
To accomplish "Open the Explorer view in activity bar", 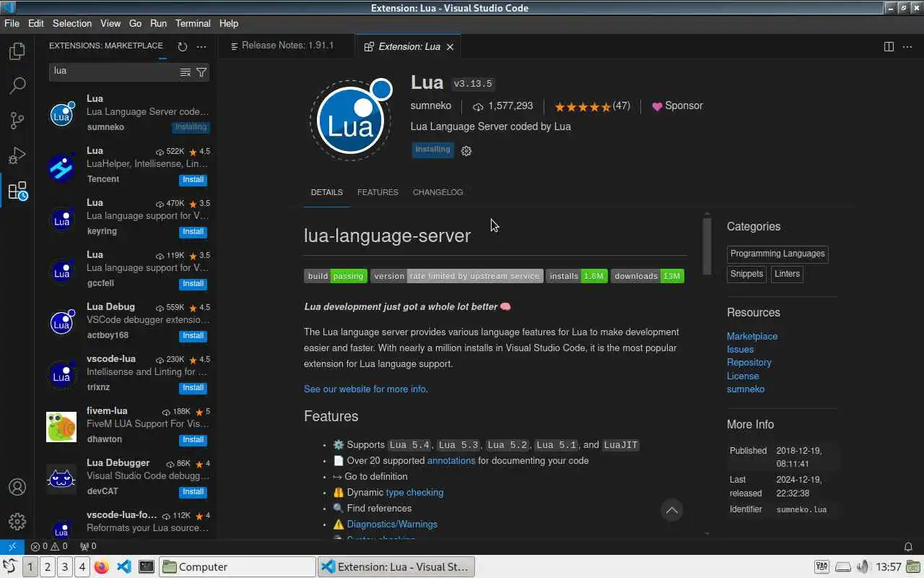I will [17, 51].
